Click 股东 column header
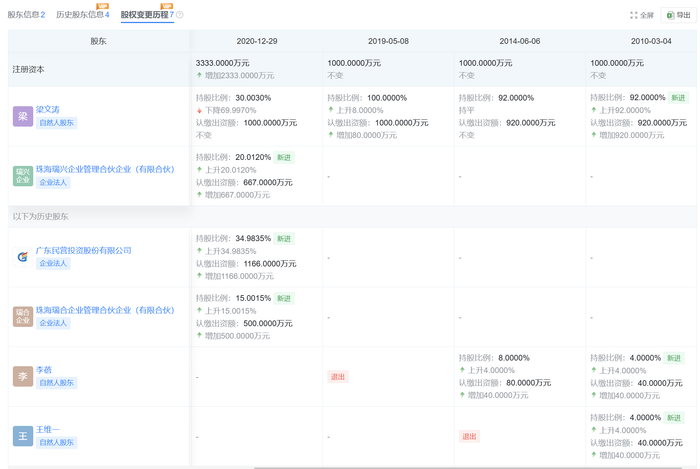Viewport: 700px width, 469px height. 98,41
